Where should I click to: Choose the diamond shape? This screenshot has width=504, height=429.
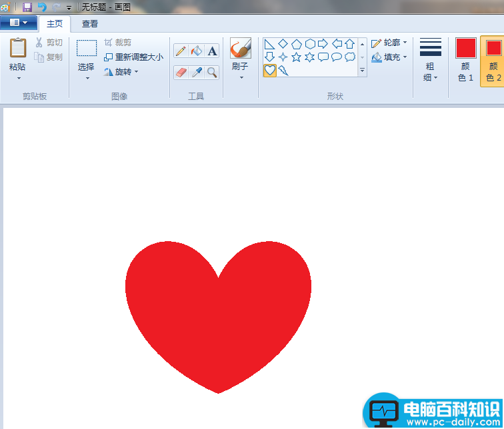(283, 43)
